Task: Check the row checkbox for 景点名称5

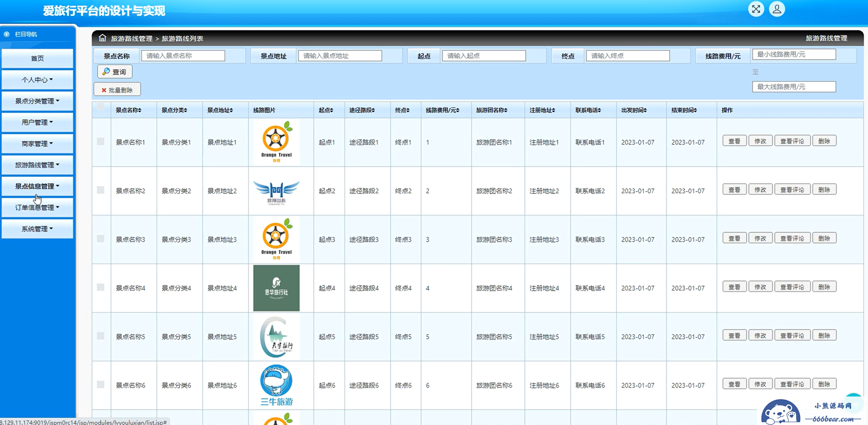Action: click(x=100, y=336)
